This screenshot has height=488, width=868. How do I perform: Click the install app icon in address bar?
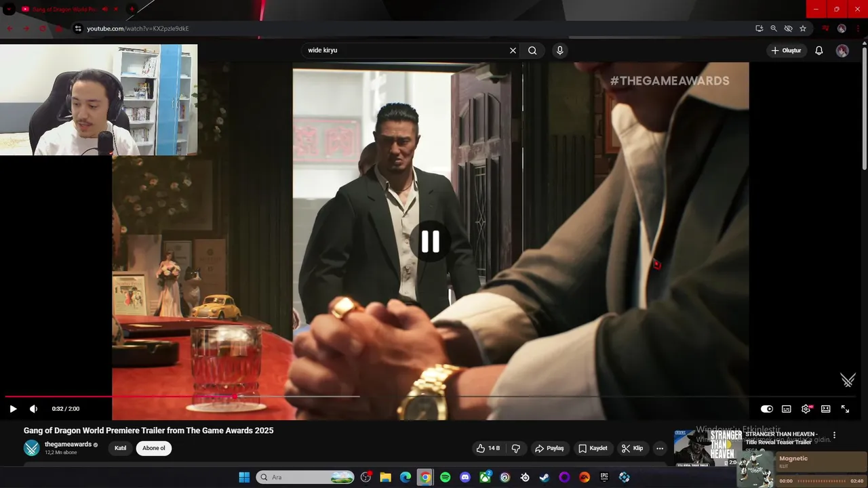pos(759,28)
